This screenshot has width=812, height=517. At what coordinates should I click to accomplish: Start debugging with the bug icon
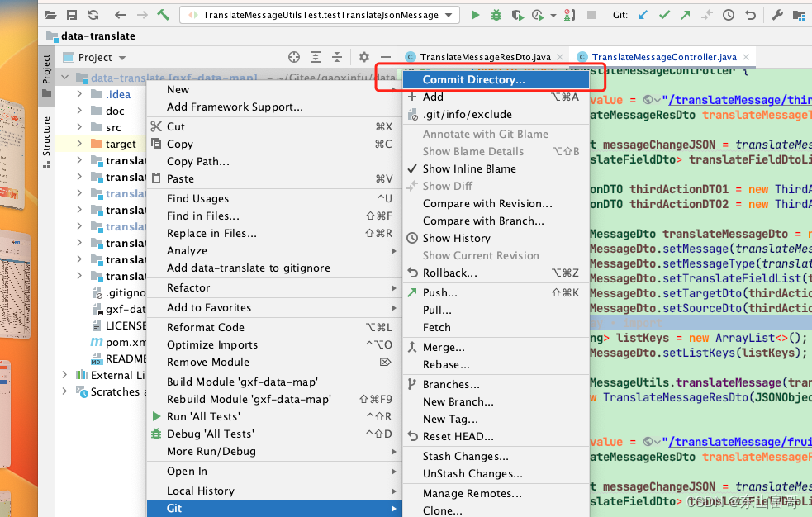(x=496, y=15)
